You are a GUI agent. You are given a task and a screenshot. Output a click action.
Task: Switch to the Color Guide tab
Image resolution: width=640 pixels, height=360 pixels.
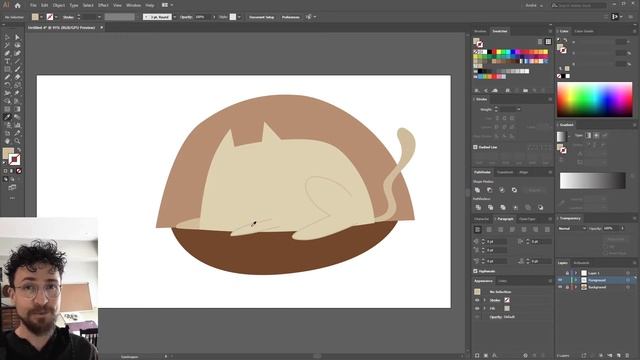(x=584, y=31)
